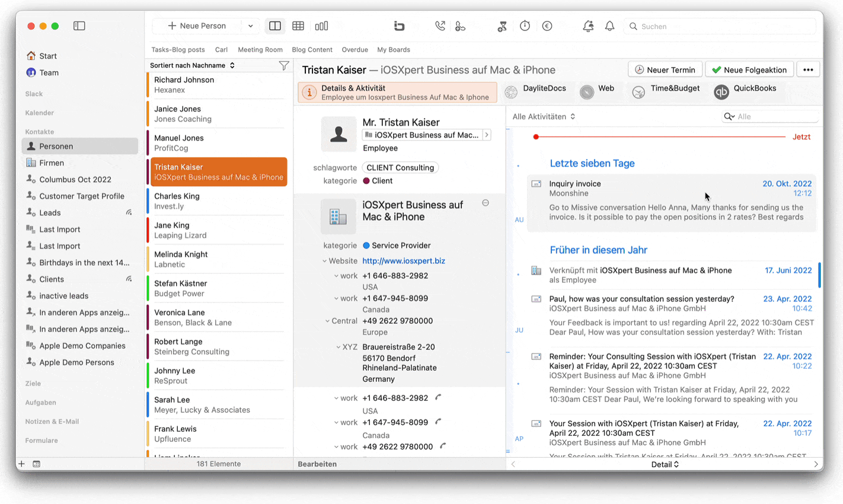Click the Suchen search field

click(720, 26)
